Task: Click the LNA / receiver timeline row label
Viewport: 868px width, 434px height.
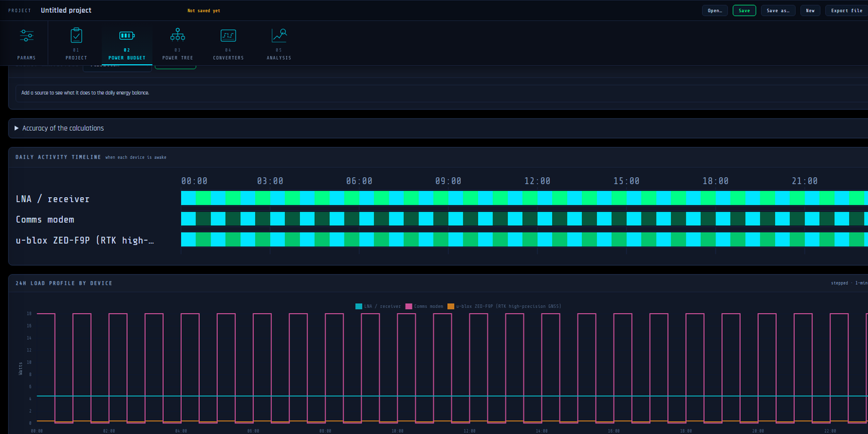Action: point(53,199)
